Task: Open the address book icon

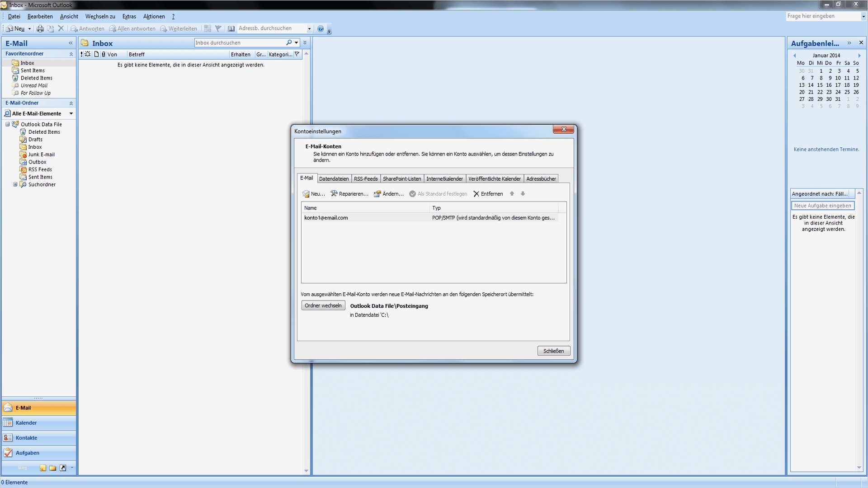Action: (231, 28)
